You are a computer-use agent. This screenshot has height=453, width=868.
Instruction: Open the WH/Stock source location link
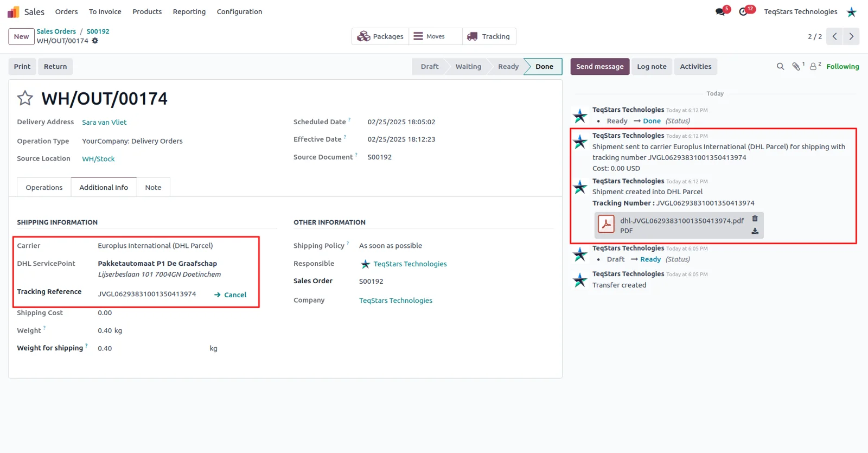click(98, 159)
